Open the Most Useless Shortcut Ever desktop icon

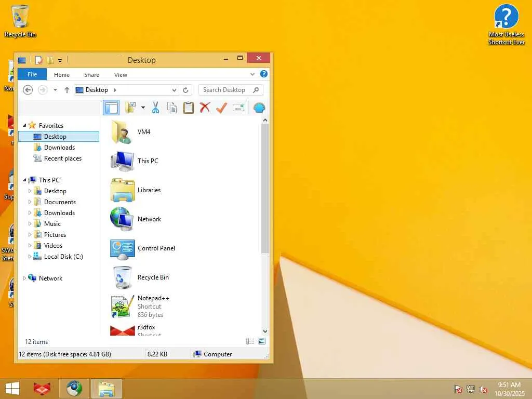point(506,24)
